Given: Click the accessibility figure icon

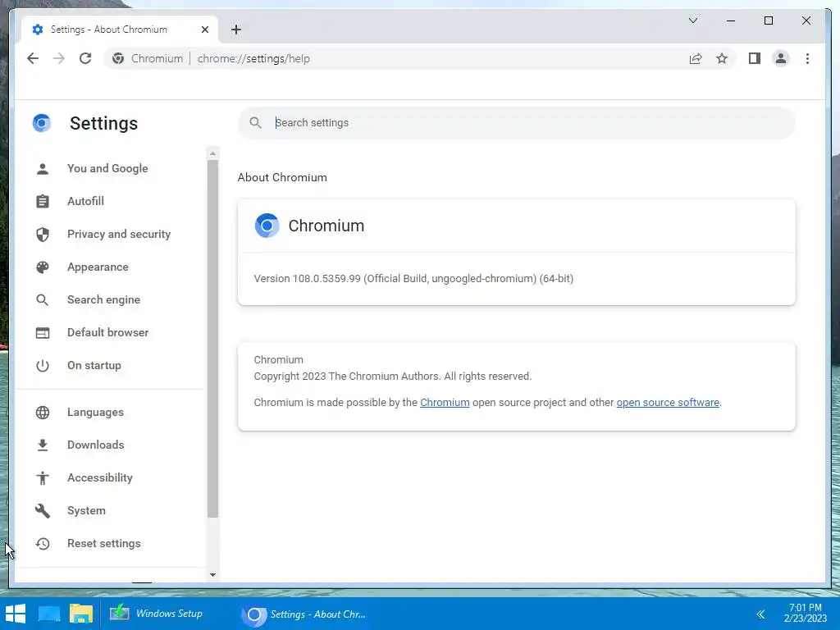Looking at the screenshot, I should pyautogui.click(x=43, y=478).
